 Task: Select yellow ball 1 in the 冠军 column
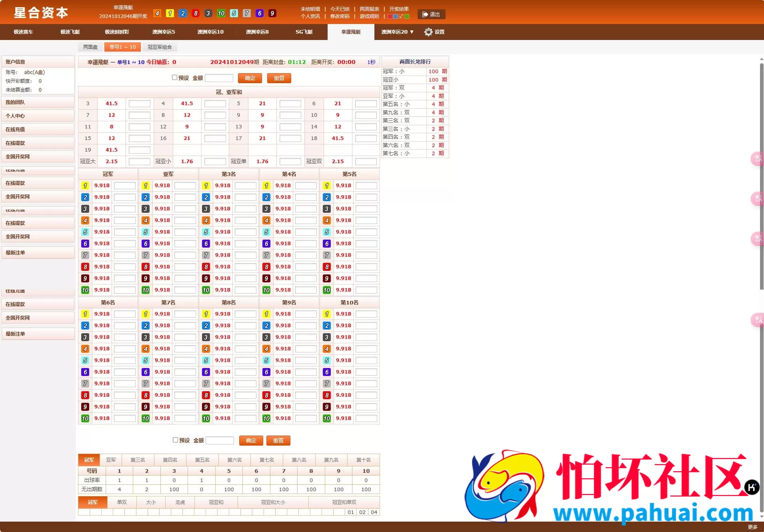pyautogui.click(x=85, y=185)
